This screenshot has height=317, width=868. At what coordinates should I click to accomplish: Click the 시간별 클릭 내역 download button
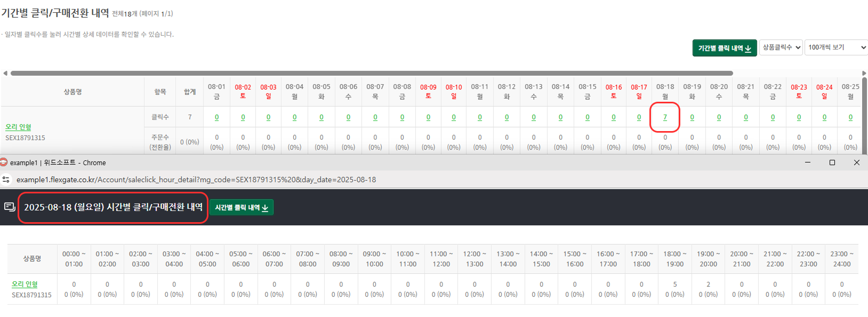coord(242,207)
